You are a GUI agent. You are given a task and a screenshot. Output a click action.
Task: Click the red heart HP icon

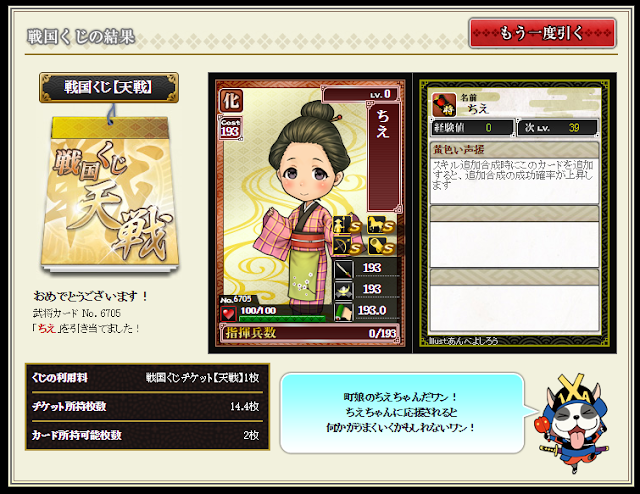[228, 314]
